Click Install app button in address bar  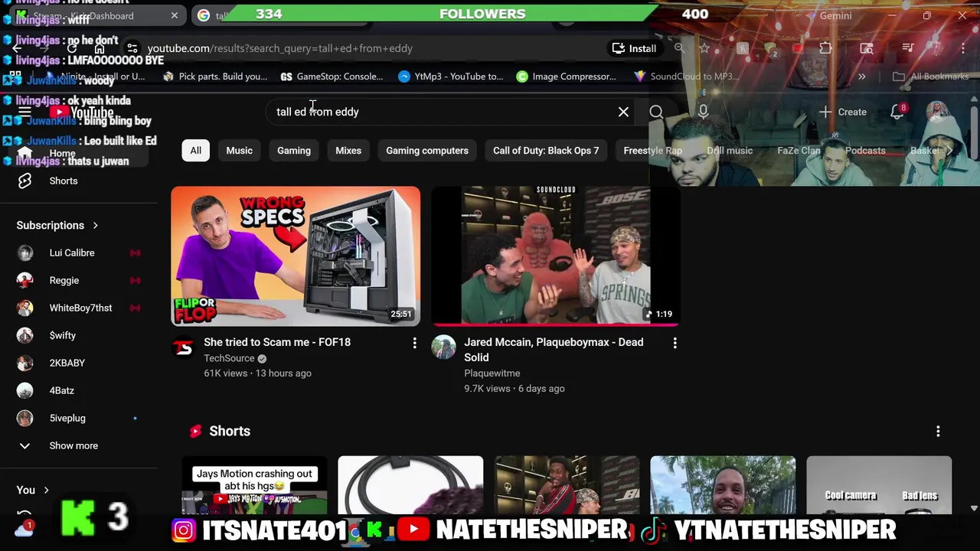pyautogui.click(x=634, y=48)
